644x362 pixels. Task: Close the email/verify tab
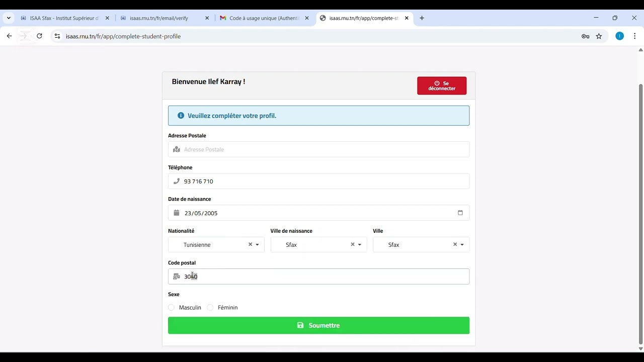pos(207,18)
